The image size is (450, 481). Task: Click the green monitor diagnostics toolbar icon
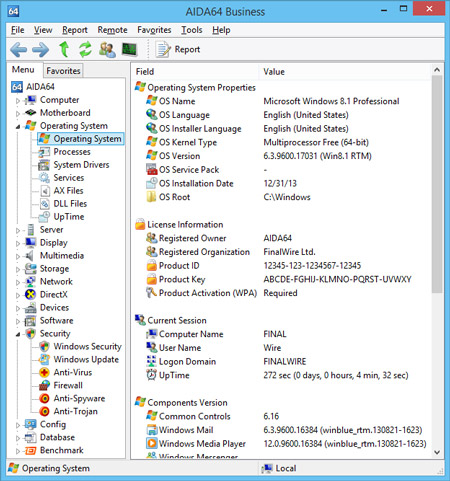coord(130,49)
